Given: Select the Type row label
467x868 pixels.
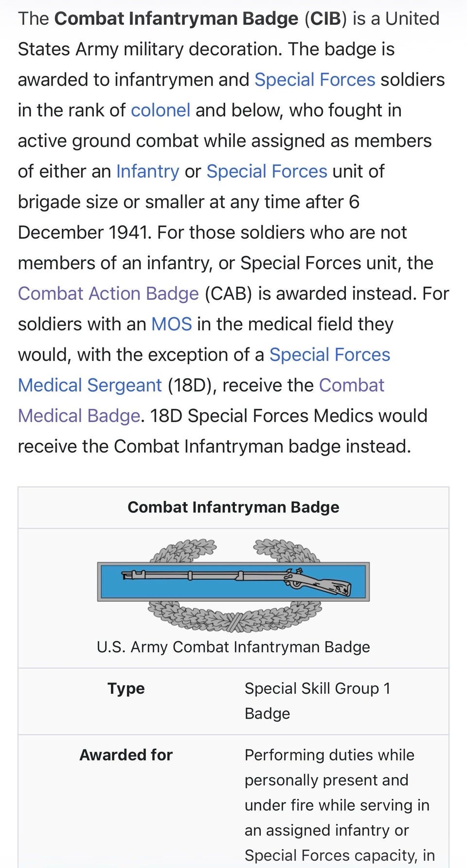Looking at the screenshot, I should tap(126, 688).
